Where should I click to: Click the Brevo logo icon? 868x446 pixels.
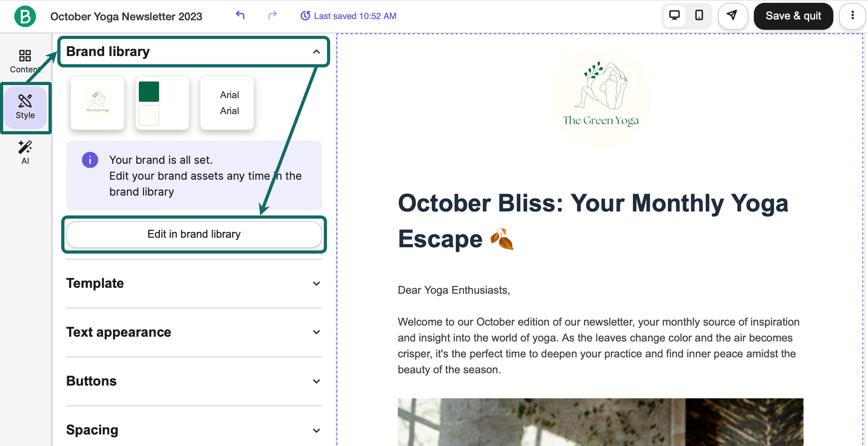(25, 16)
